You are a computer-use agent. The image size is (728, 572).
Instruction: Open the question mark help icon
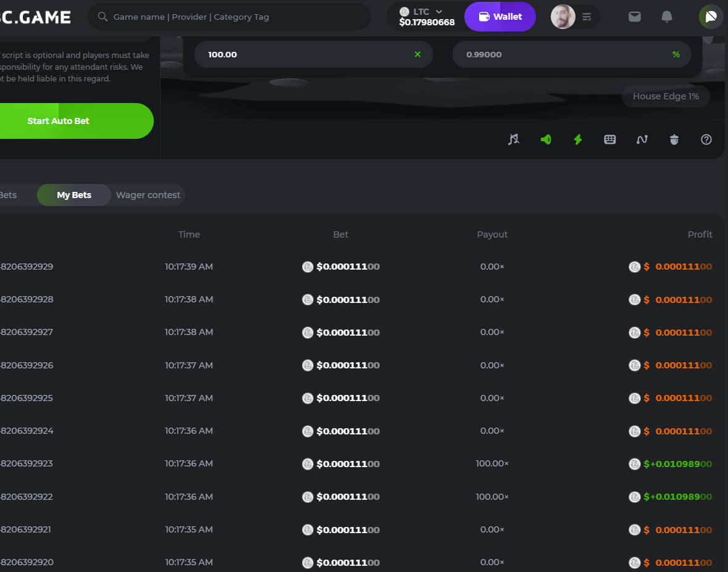click(706, 139)
